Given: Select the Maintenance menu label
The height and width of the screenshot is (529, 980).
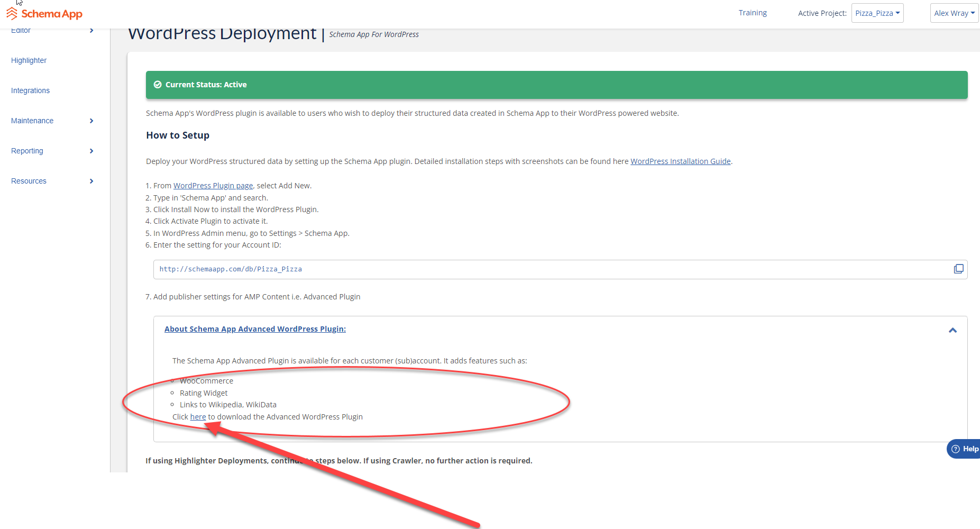Looking at the screenshot, I should pos(32,121).
